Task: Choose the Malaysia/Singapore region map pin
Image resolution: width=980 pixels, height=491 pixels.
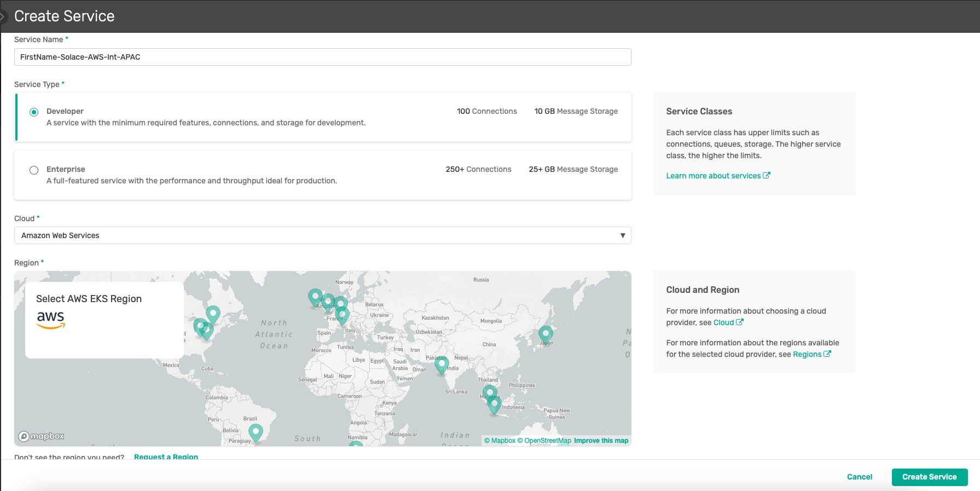Action: click(x=489, y=392)
